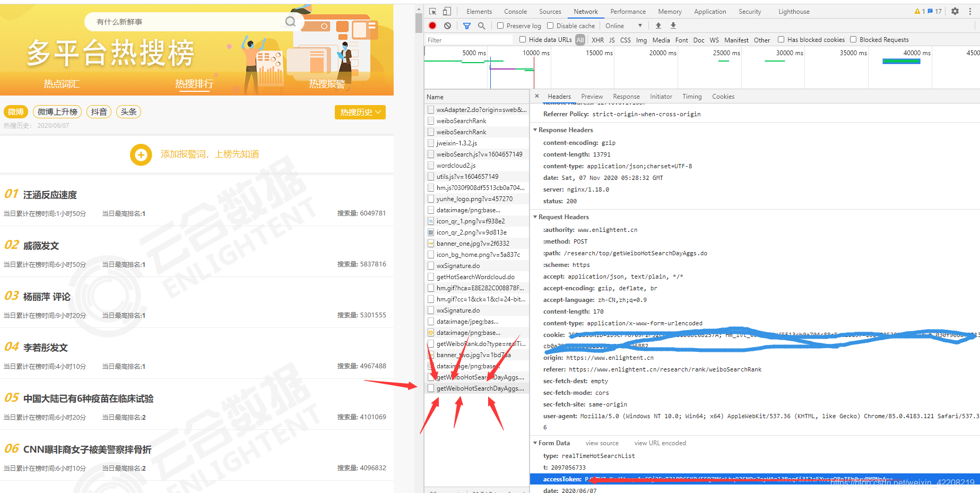Open the Performance tab

coord(628,11)
